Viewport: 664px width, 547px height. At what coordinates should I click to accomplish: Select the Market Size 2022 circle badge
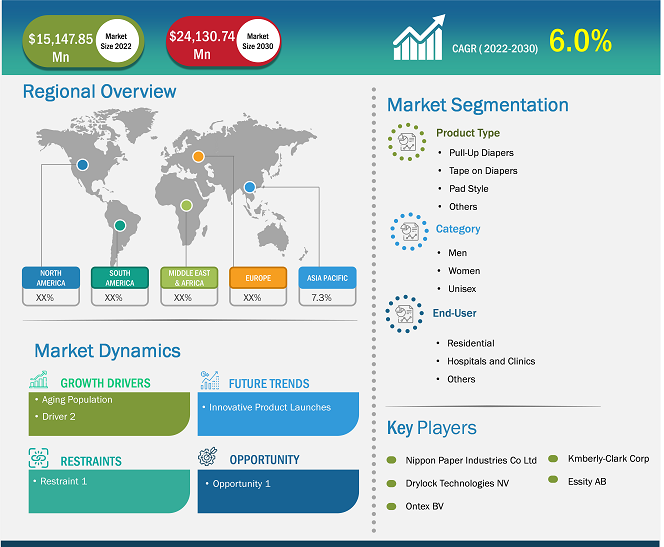(x=116, y=40)
